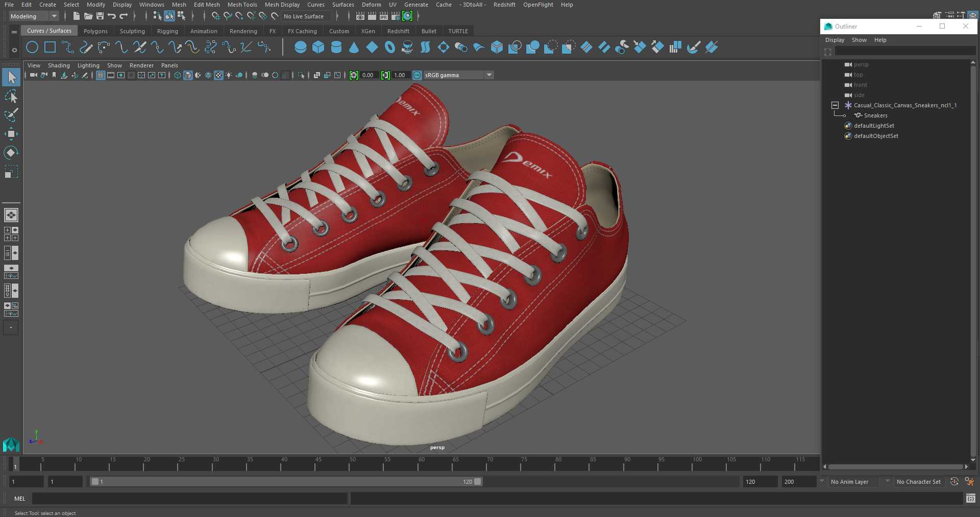Click the Revolve surface shelf icon
The height and width of the screenshot is (517, 980).
[x=407, y=48]
